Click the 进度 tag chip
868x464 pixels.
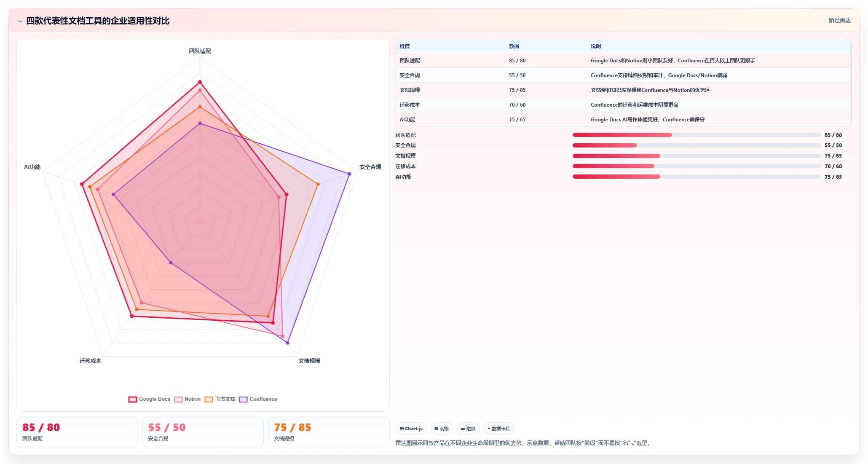click(468, 429)
